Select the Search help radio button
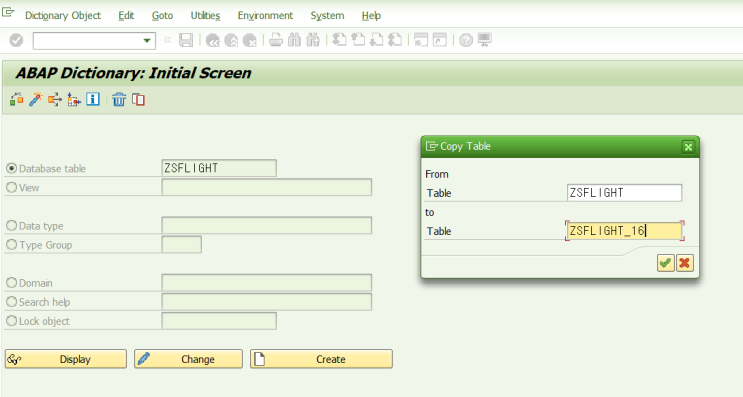 (11, 302)
